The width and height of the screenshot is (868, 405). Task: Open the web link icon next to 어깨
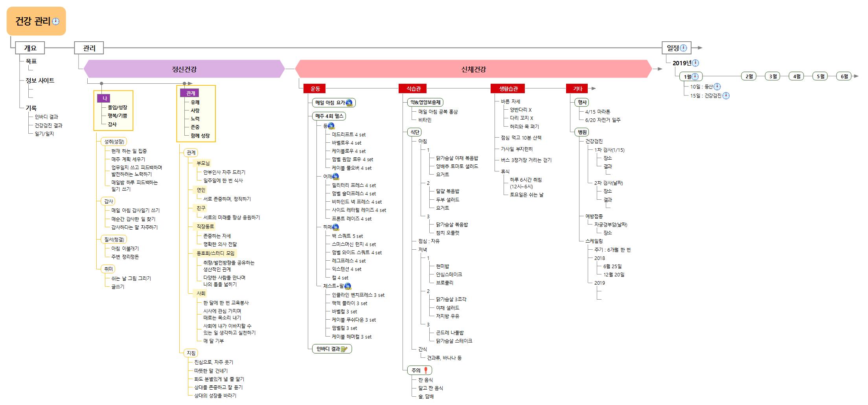tap(336, 177)
